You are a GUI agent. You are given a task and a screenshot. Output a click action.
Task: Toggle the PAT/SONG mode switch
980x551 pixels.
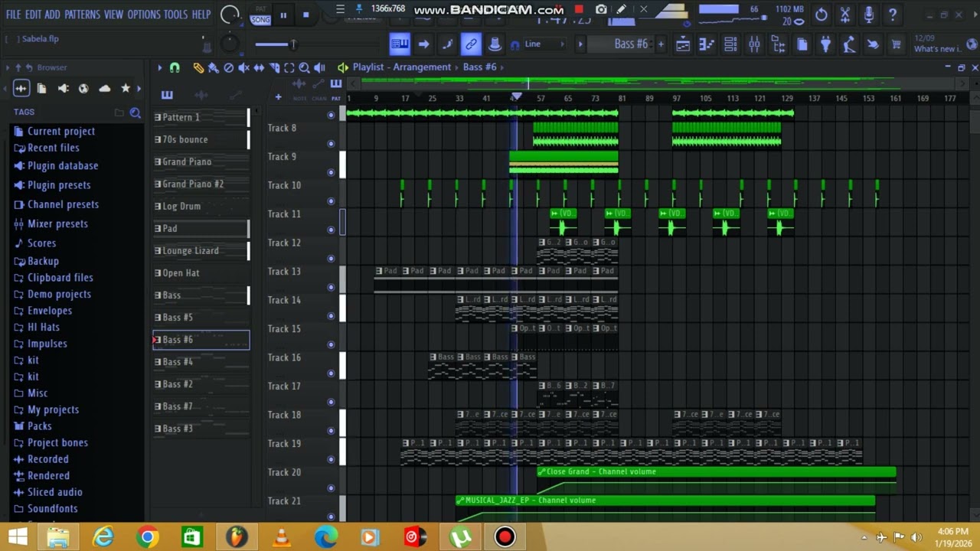pos(260,15)
